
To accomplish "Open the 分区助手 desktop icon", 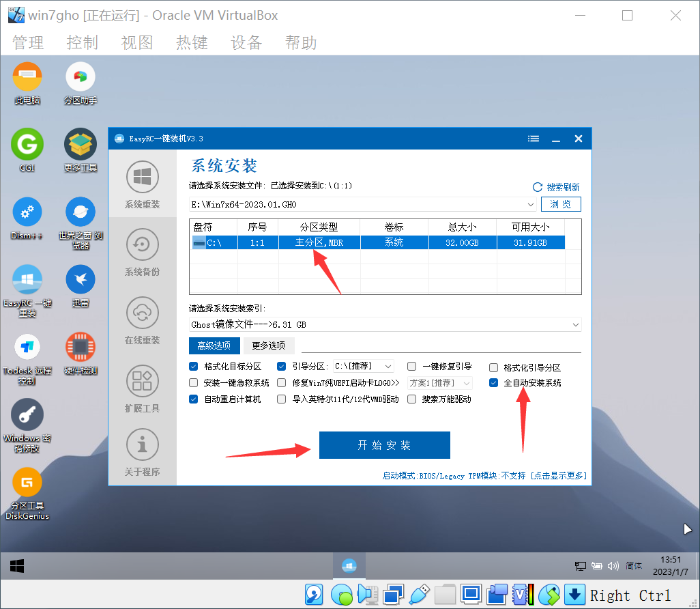I will click(81, 83).
